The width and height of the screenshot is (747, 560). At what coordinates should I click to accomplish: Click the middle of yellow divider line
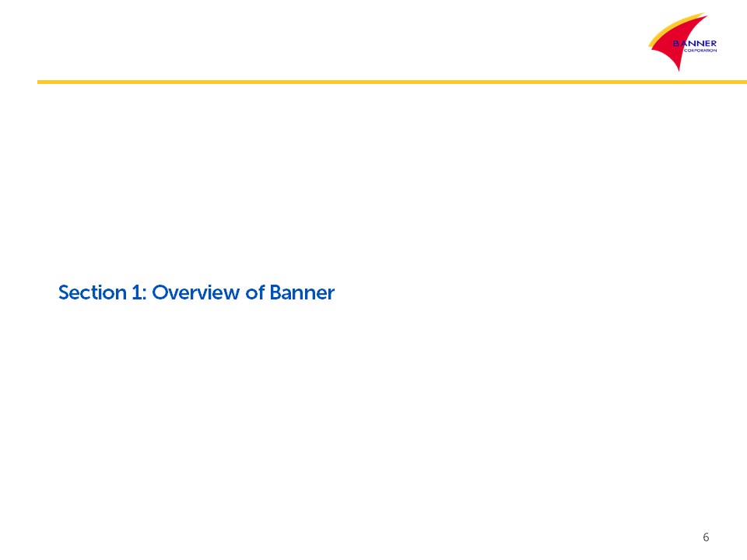[392, 82]
